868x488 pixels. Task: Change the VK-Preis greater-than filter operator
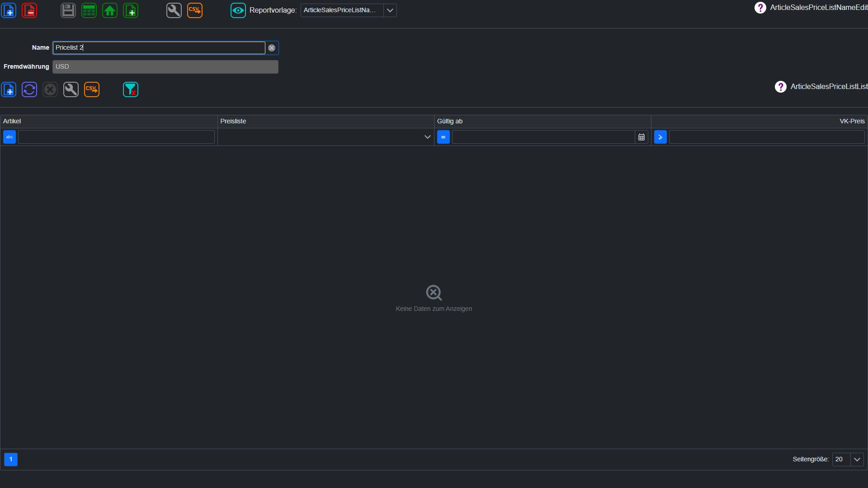[660, 137]
